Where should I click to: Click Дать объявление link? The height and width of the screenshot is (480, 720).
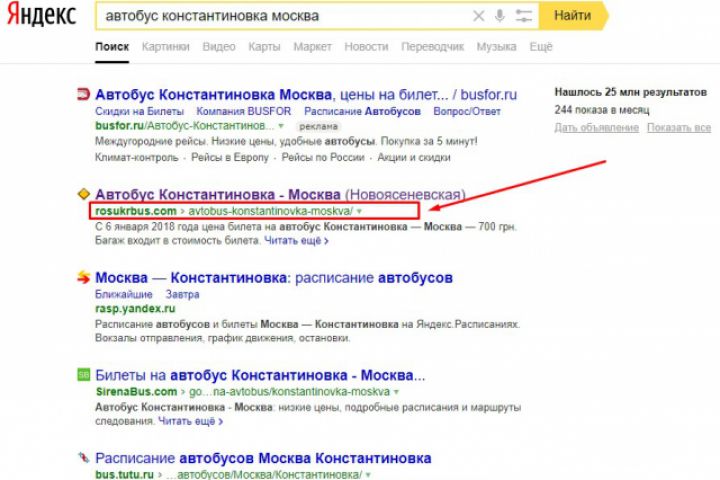(x=596, y=128)
